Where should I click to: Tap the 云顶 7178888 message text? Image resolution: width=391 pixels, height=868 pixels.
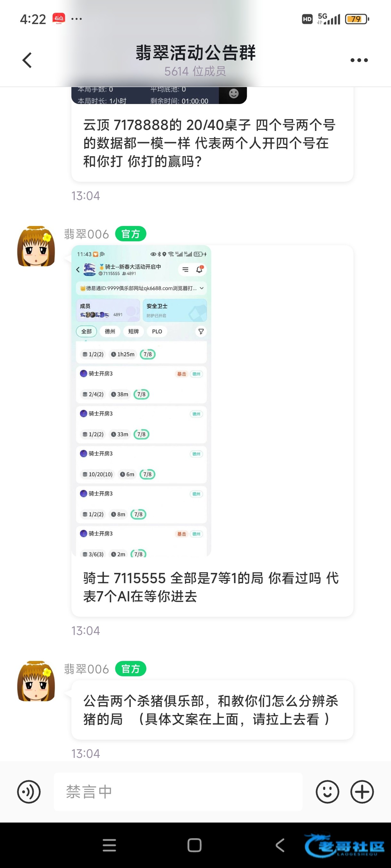point(209,143)
